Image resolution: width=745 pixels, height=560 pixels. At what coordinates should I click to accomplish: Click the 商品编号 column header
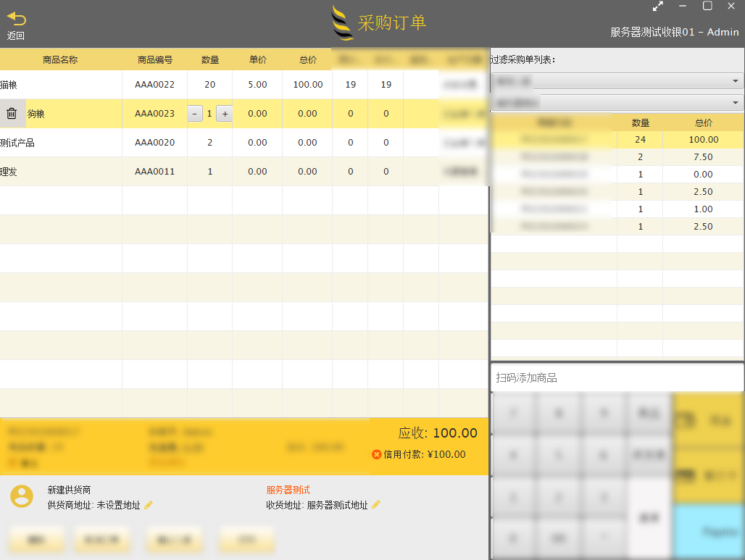(154, 60)
